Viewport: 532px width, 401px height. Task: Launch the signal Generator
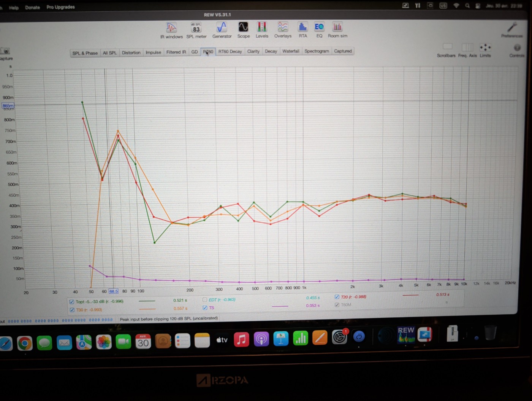(222, 30)
